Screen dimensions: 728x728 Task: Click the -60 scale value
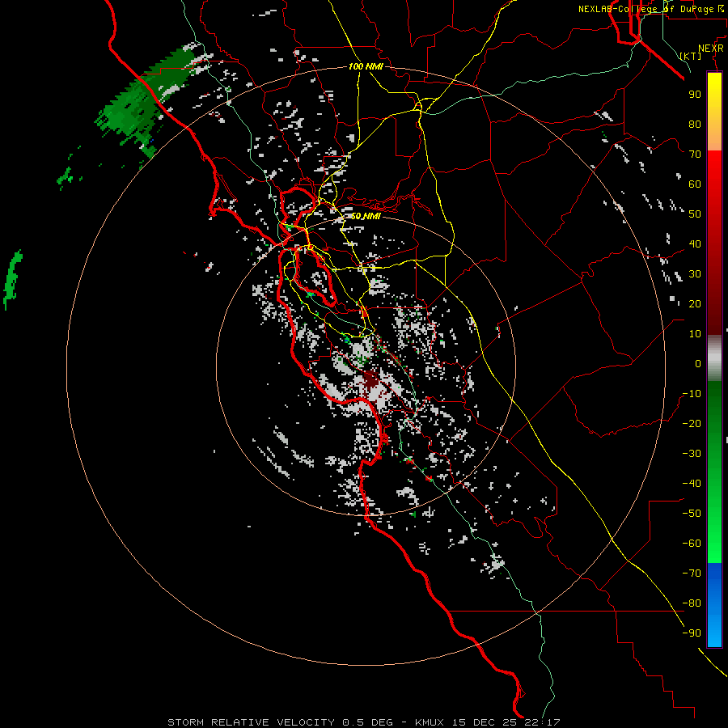click(692, 544)
